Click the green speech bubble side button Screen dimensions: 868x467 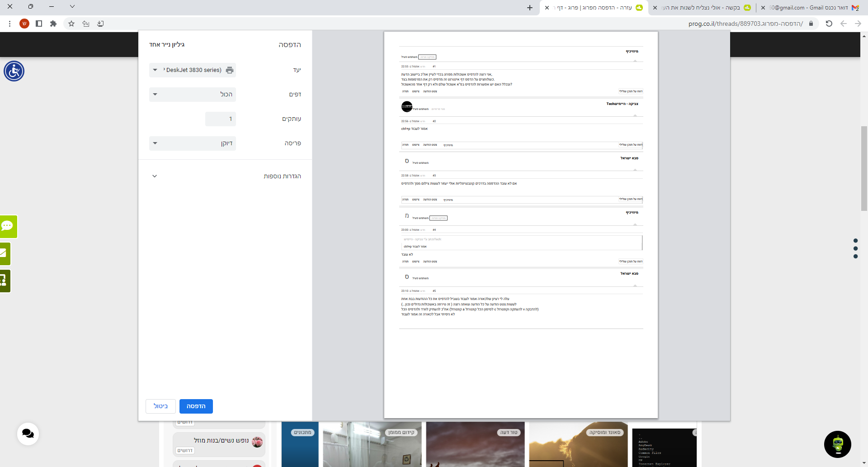(8, 226)
